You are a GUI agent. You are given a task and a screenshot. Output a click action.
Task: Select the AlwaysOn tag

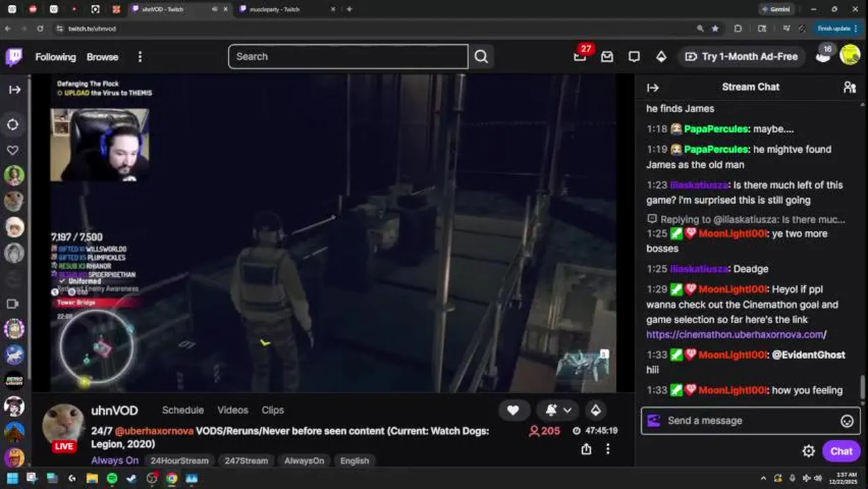click(304, 460)
